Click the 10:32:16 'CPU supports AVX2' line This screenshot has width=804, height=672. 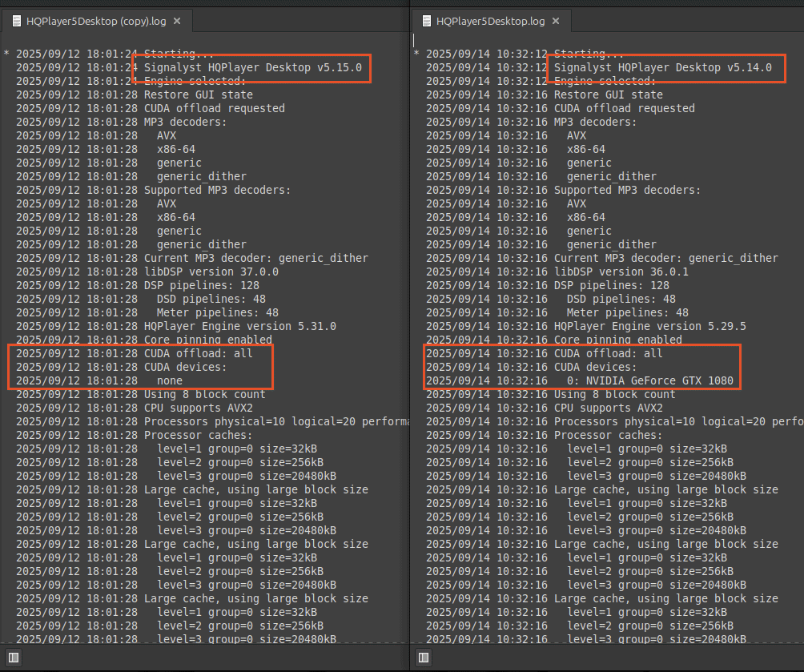pyautogui.click(x=545, y=408)
